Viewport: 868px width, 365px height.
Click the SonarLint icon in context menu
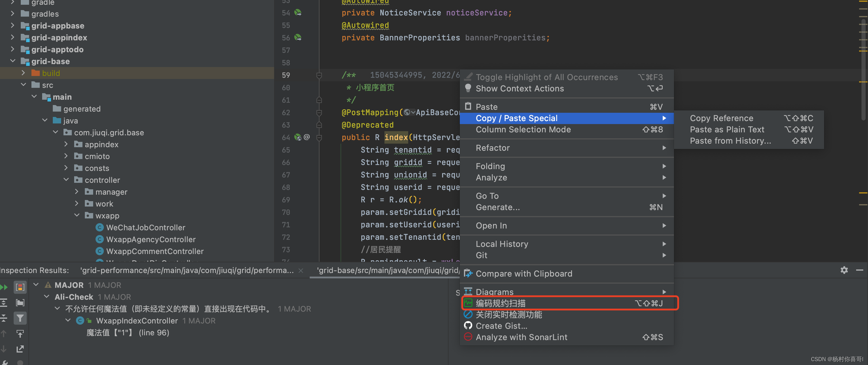[x=468, y=337]
